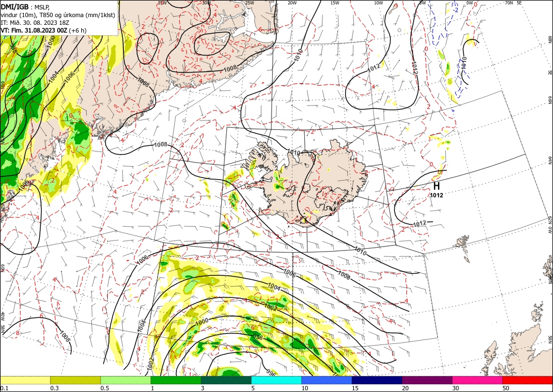Click the '0.3' legend value label
The width and height of the screenshot is (553, 392).
click(54, 388)
